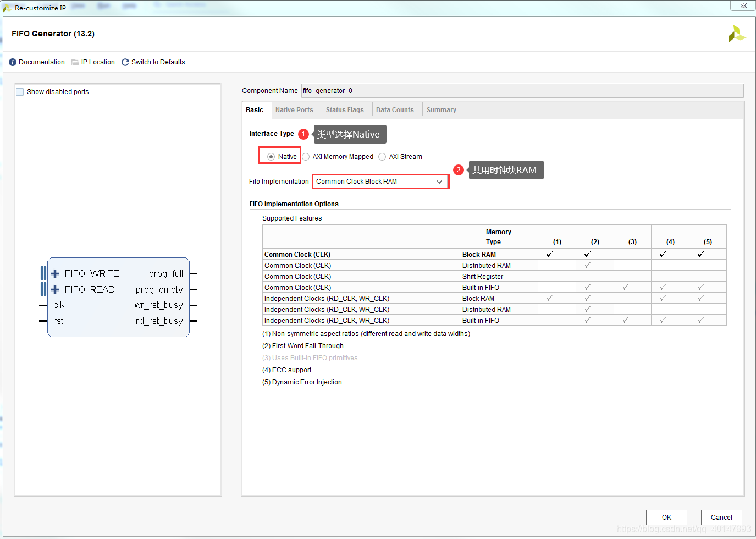Click the FIFO_WRITE interface label
Image resolution: width=756 pixels, height=539 pixels.
tap(92, 274)
